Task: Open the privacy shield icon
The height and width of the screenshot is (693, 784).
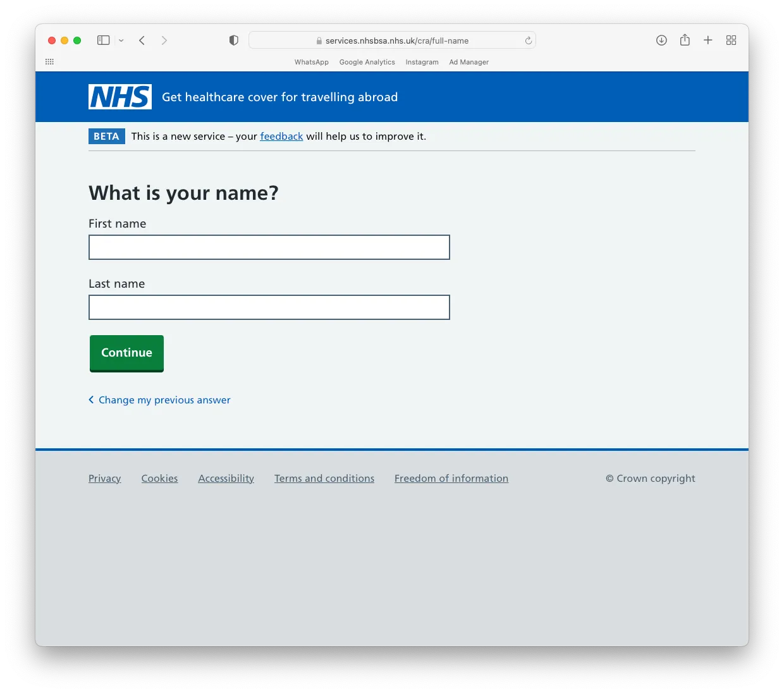Action: pos(234,40)
